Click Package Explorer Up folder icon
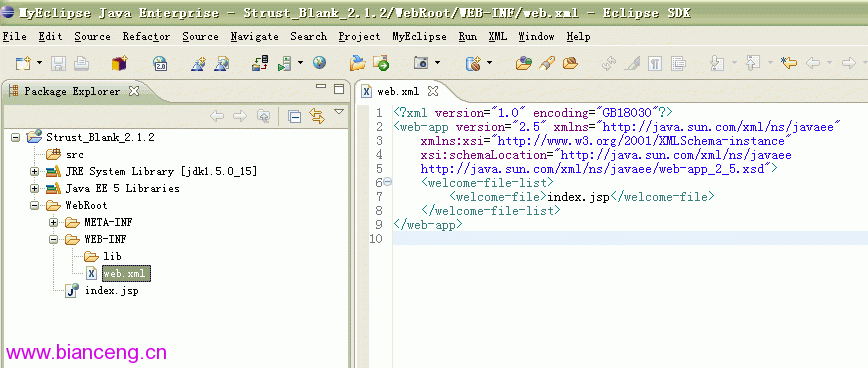Viewport: 868px width, 368px height. [x=264, y=116]
